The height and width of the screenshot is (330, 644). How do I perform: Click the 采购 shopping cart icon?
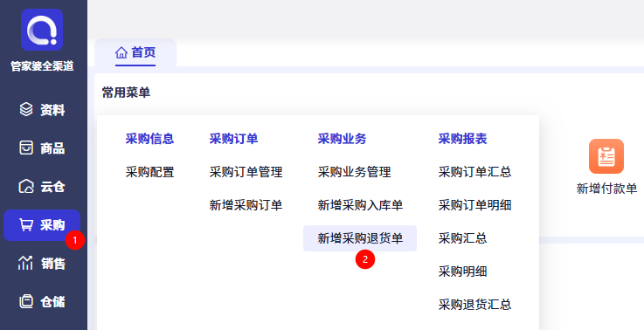(x=26, y=224)
